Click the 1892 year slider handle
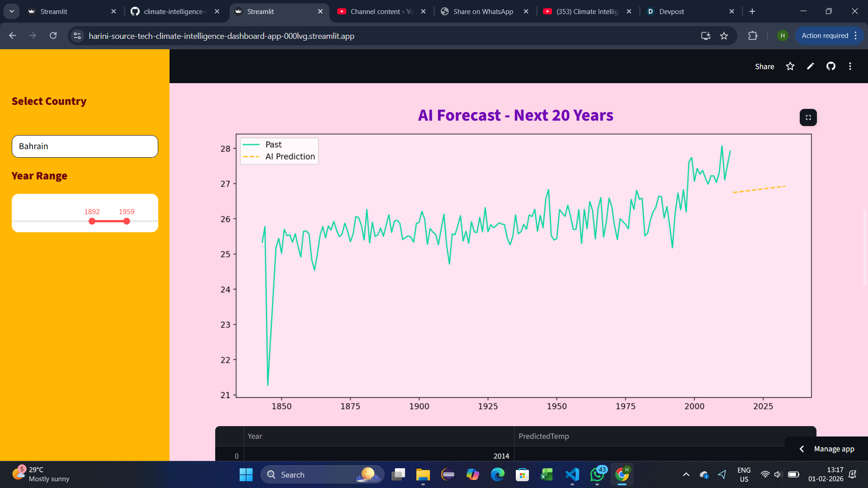Viewport: 868px width, 488px height. 92,221
